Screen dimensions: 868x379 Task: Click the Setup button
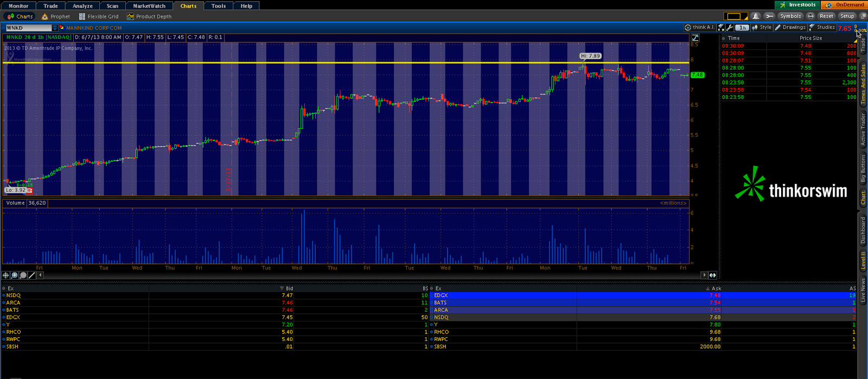[x=847, y=16]
